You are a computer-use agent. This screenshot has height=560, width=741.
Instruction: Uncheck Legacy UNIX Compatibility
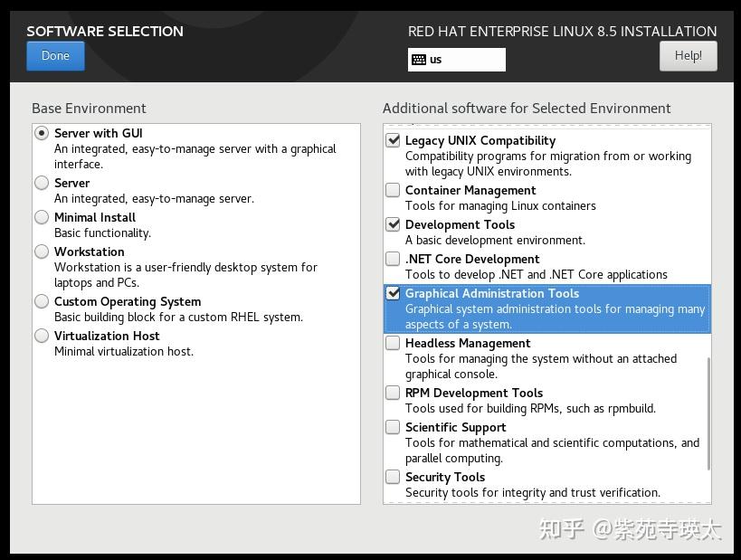393,140
